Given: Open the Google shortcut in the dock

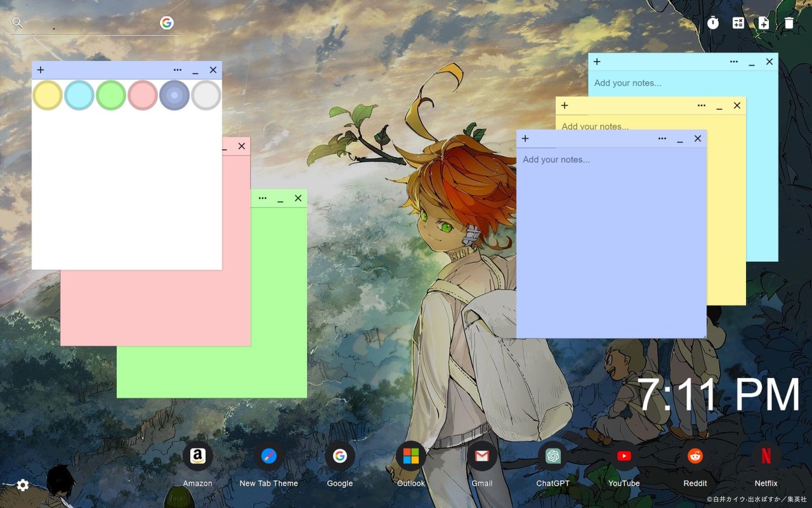Looking at the screenshot, I should coord(340,456).
